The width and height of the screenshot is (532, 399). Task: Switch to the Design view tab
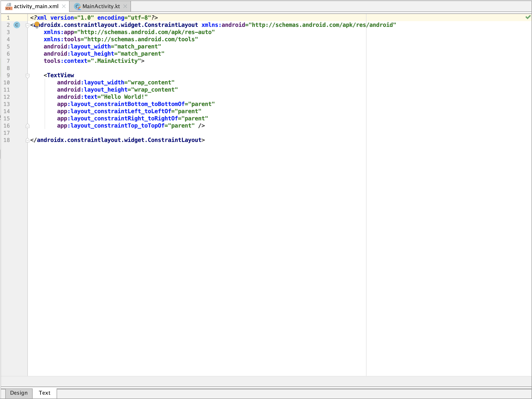[x=19, y=393]
